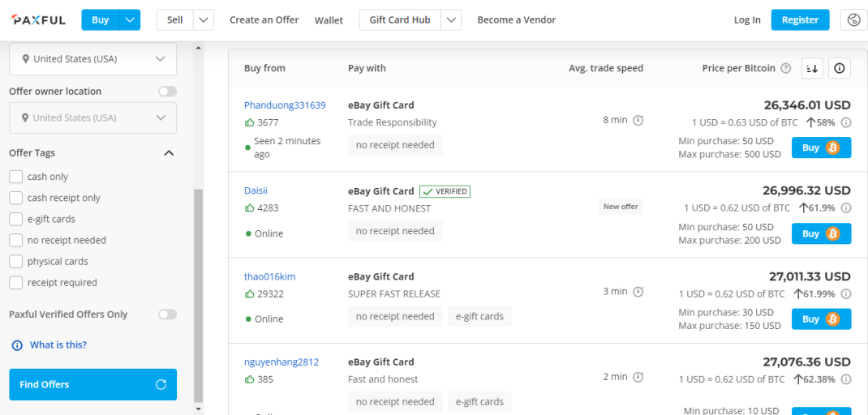
Task: Click thumbs-up icon for thao016kim
Action: 249,294
